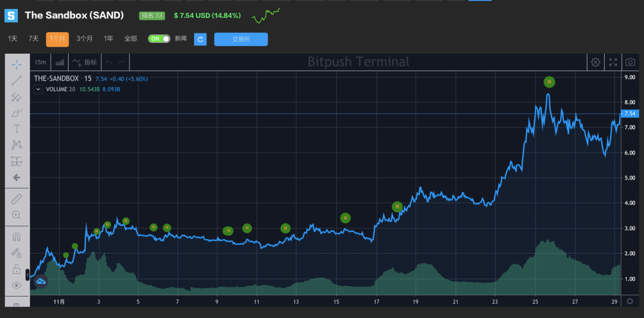The height and width of the screenshot is (318, 644).
Task: Click the VOLUME 20 indicator label
Action: point(60,89)
